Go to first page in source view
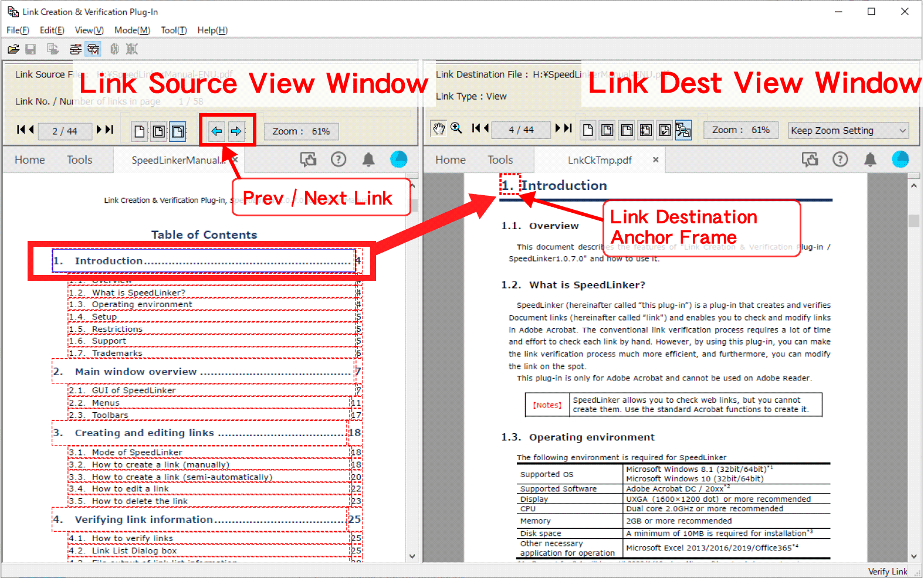924x578 pixels. click(x=21, y=130)
